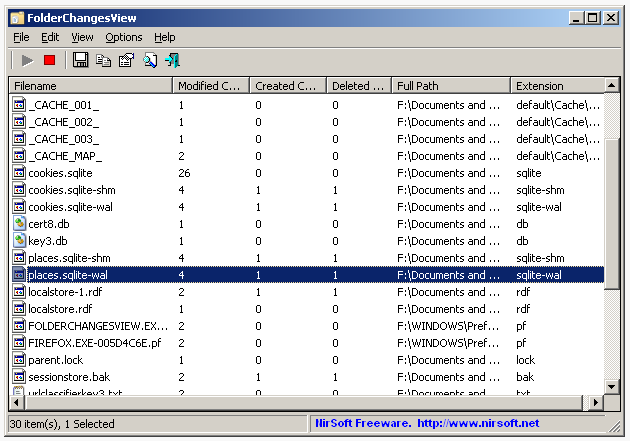Click the horizontal scrollbar left arrow

pos(16,402)
